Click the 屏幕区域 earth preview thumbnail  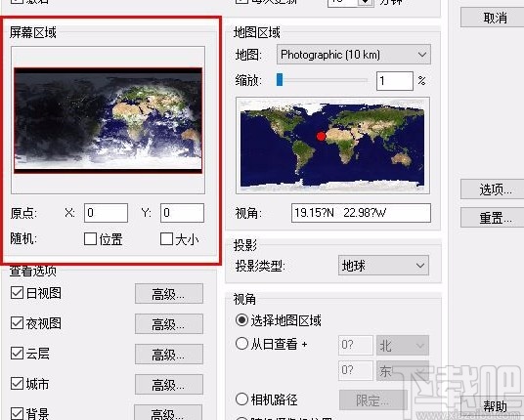pyautogui.click(x=108, y=120)
